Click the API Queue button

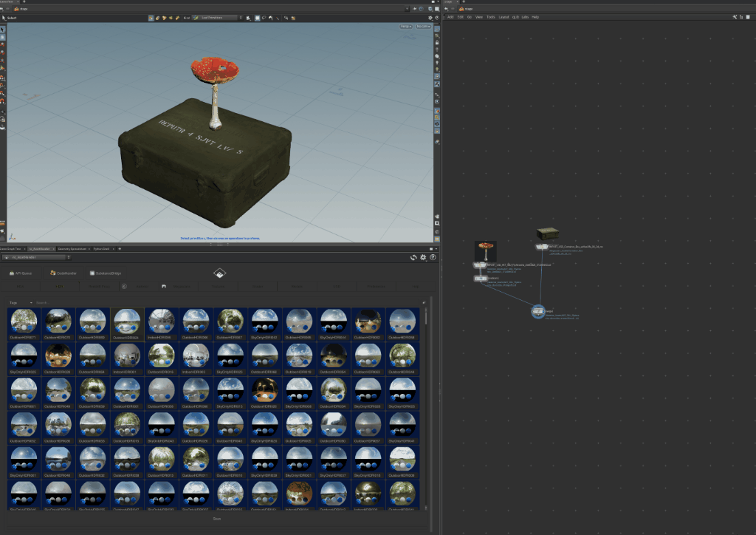click(21, 273)
